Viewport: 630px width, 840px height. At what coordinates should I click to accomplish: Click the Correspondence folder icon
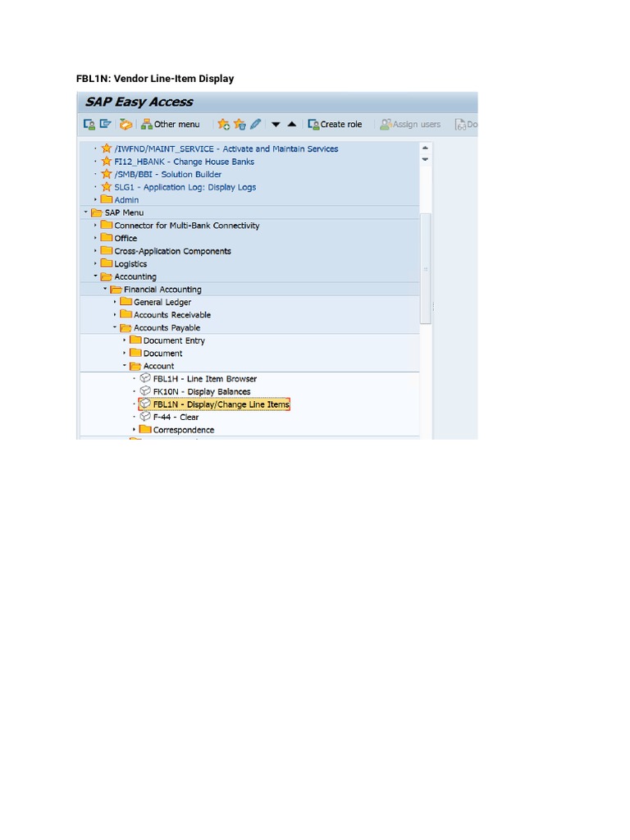click(x=145, y=429)
